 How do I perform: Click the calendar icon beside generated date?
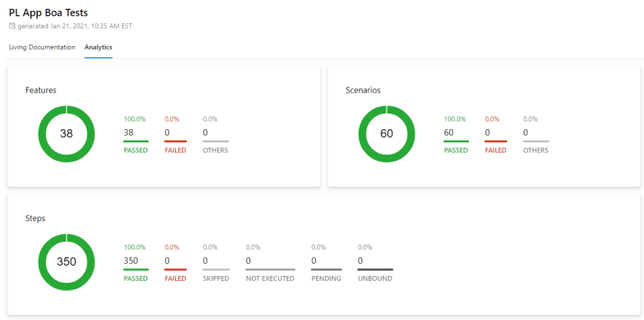pyautogui.click(x=12, y=26)
